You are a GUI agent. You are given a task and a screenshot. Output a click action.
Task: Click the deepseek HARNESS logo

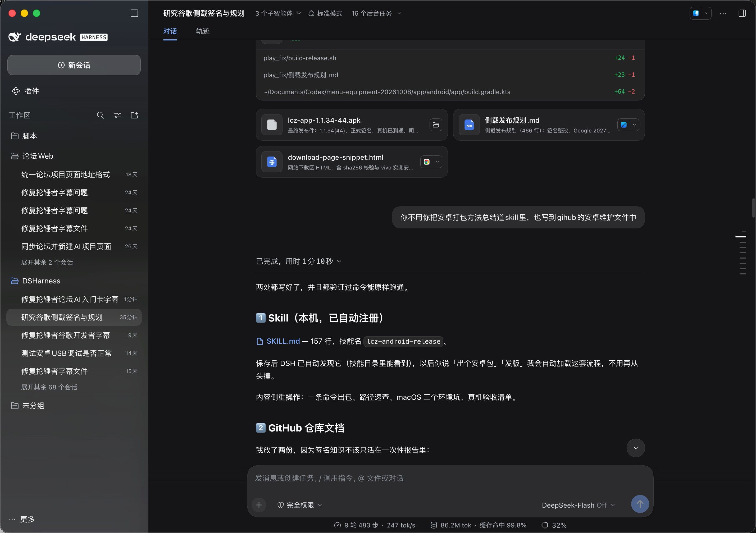58,37
